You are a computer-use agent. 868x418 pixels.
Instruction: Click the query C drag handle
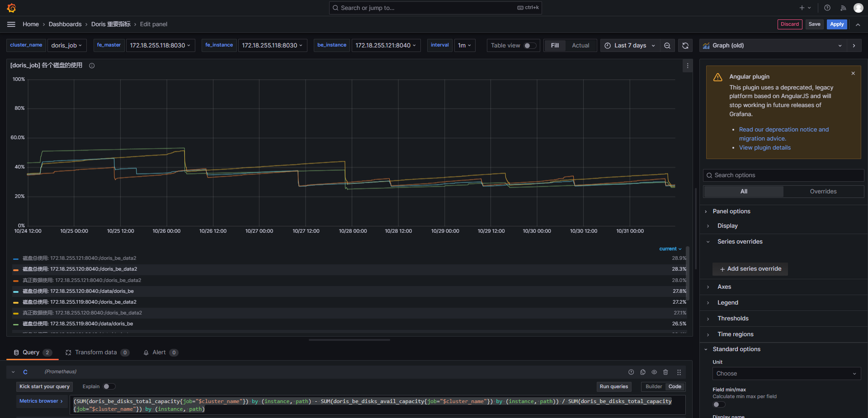[679, 372]
